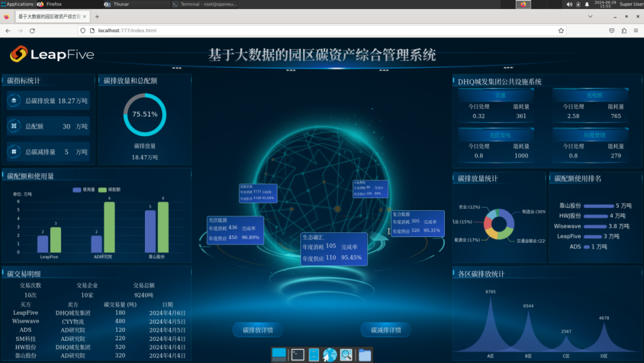Click the 光伏能源 info card
644x363 pixels.
pyautogui.click(x=236, y=230)
